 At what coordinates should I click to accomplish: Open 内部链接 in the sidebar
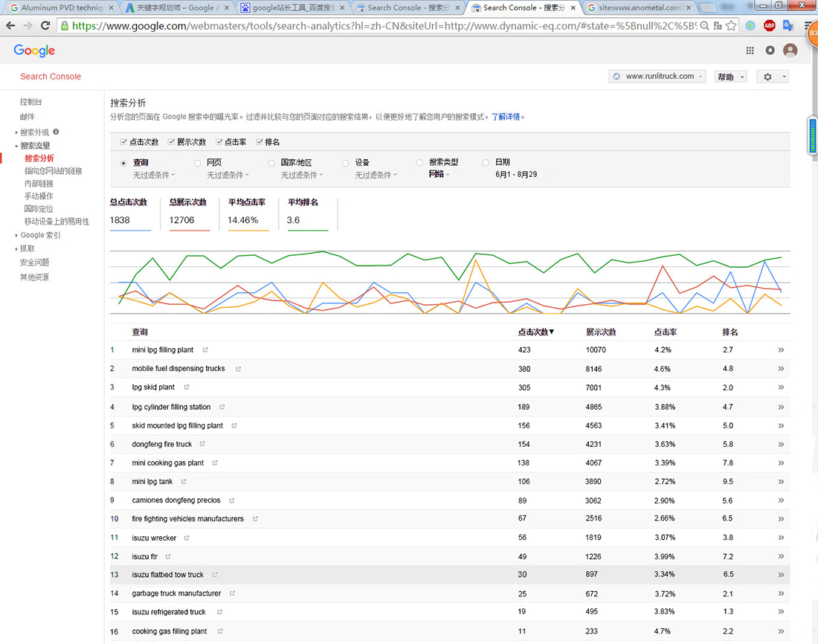(x=39, y=184)
